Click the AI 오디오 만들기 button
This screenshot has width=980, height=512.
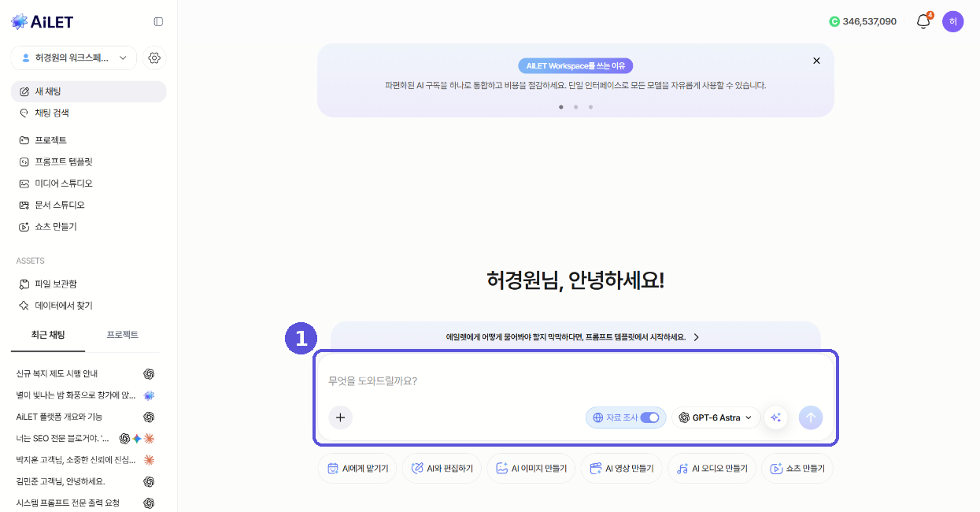pyautogui.click(x=712, y=468)
